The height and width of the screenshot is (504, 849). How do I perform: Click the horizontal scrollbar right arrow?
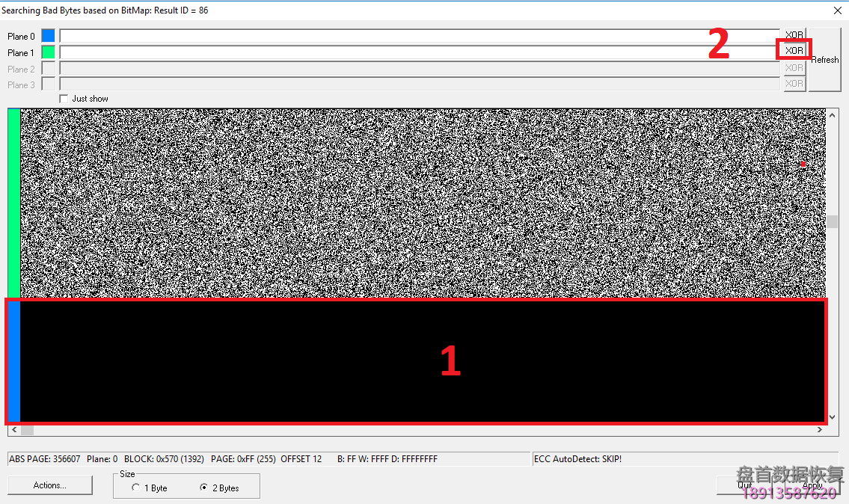point(820,430)
